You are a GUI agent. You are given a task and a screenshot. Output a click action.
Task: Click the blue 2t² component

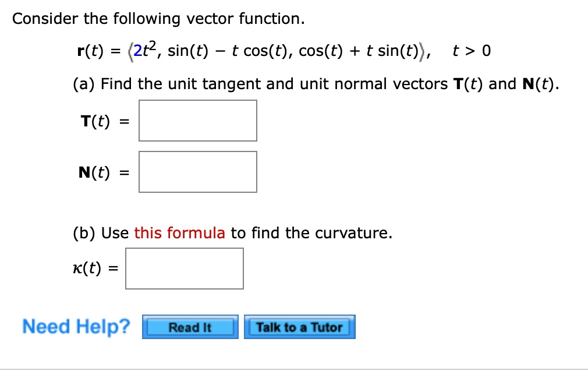coord(144,49)
